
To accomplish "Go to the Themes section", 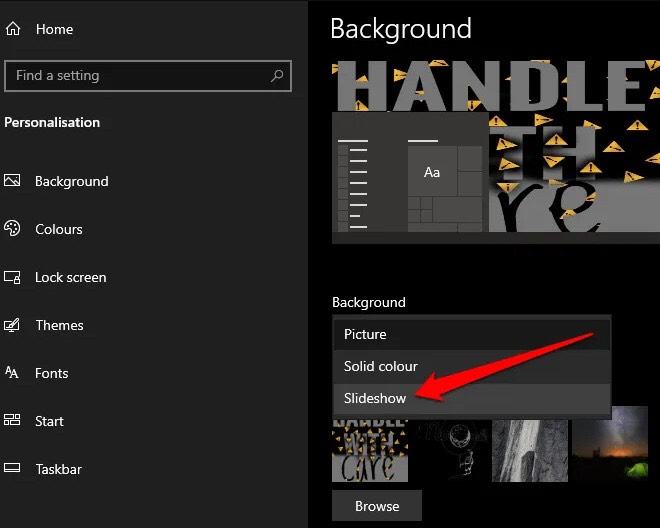I will click(x=59, y=325).
